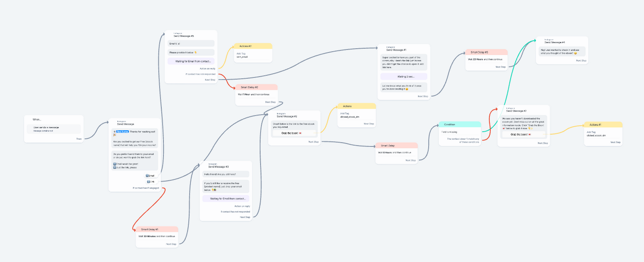Select the unnumbered 'Smart Delay' node header
This screenshot has width=644, height=262.
[x=396, y=146]
